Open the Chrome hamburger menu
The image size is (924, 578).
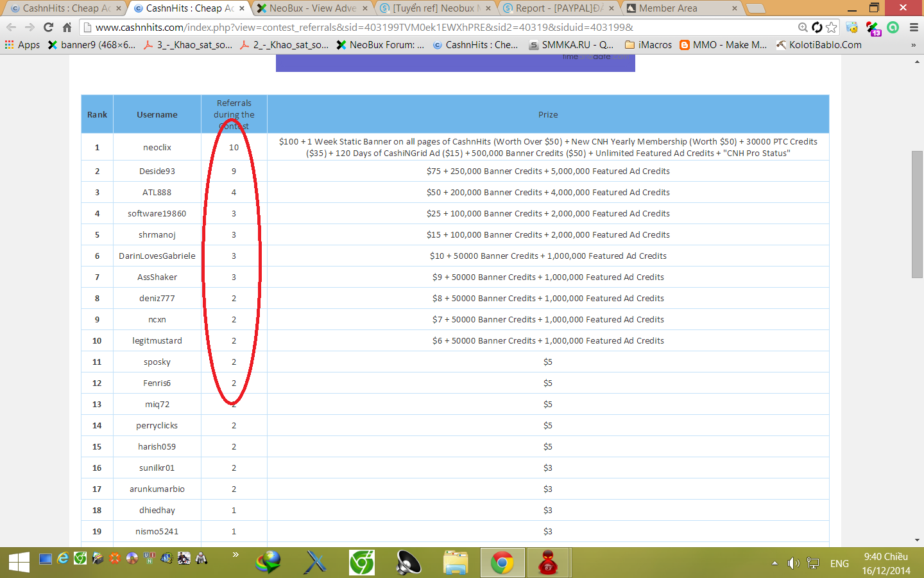914,27
